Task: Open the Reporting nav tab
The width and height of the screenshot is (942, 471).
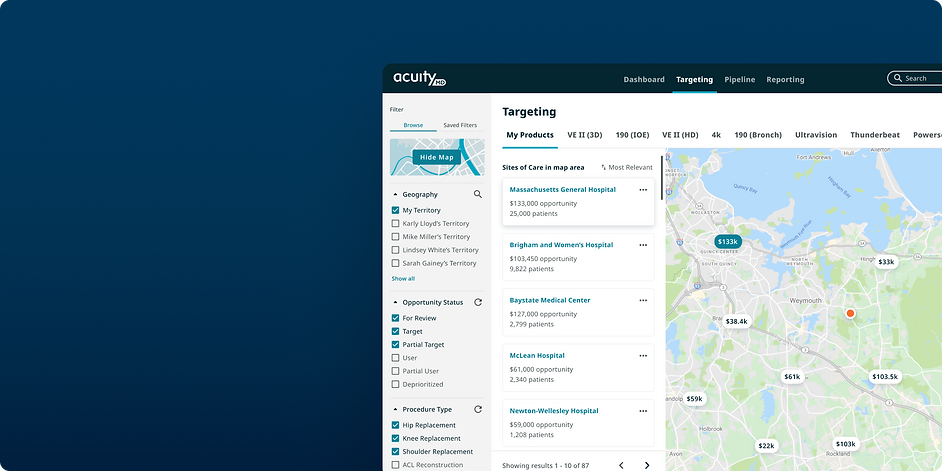Action: [x=785, y=79]
